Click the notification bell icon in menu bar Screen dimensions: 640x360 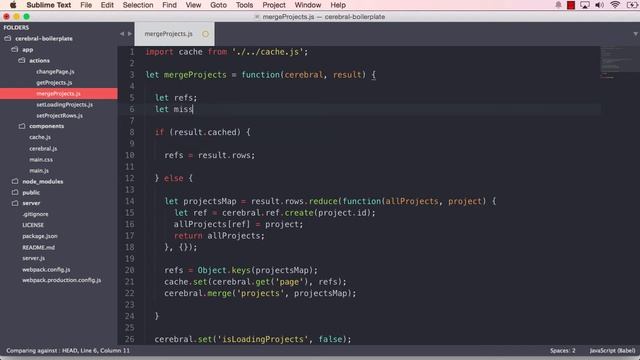[558, 5]
